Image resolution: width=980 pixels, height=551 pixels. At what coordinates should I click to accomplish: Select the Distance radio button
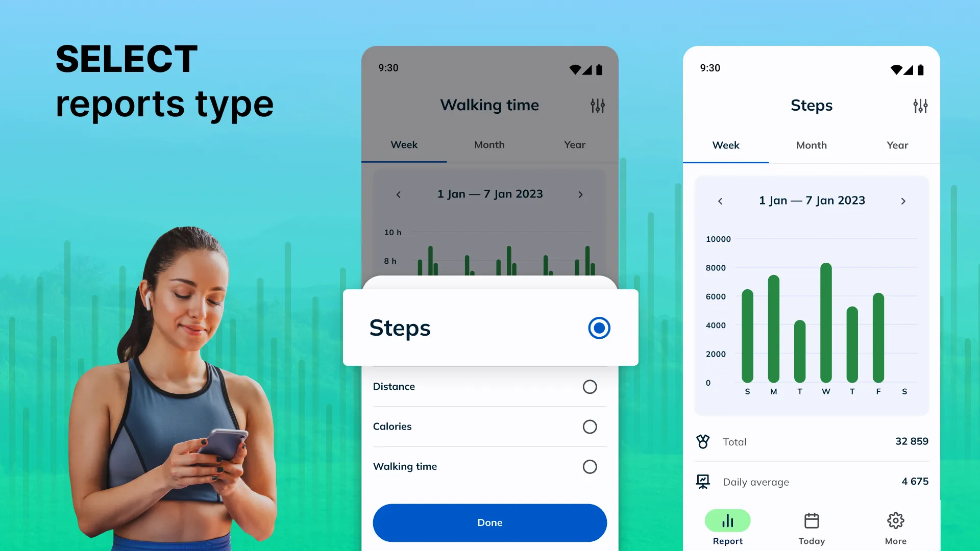tap(590, 387)
